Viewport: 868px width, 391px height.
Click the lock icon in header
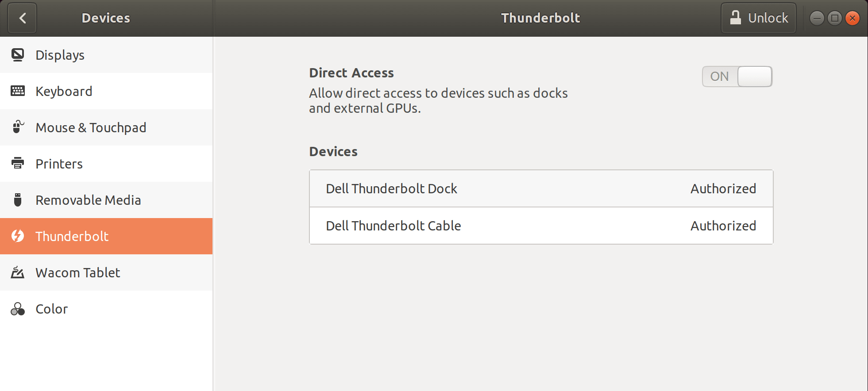735,18
